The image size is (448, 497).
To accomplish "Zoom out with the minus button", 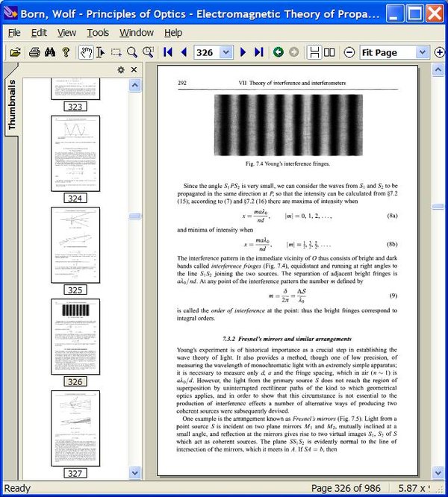I will (x=349, y=52).
